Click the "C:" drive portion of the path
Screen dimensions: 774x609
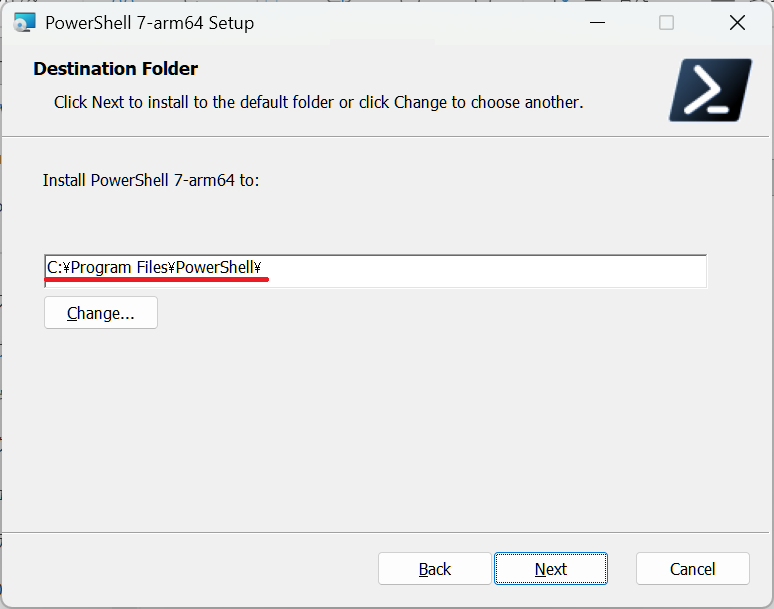[x=54, y=267]
